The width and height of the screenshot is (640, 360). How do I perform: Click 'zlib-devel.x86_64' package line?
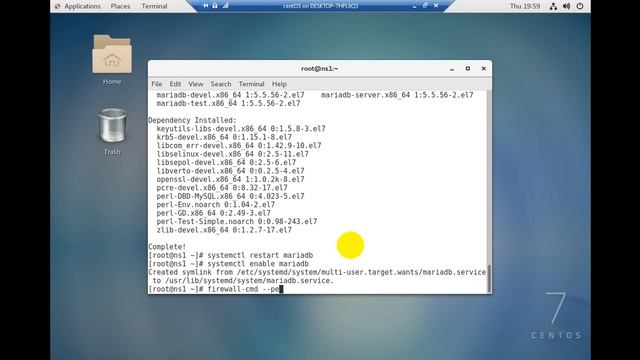tap(224, 230)
